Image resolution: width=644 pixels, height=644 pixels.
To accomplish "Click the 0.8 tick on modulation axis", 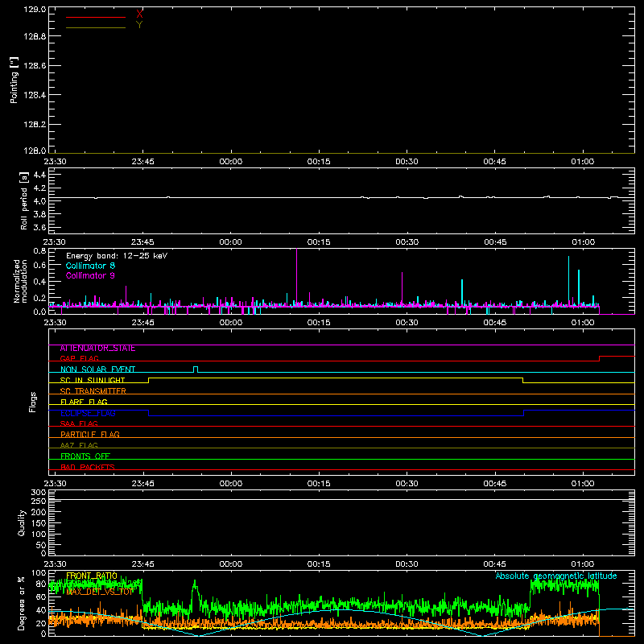I will 39,250.
